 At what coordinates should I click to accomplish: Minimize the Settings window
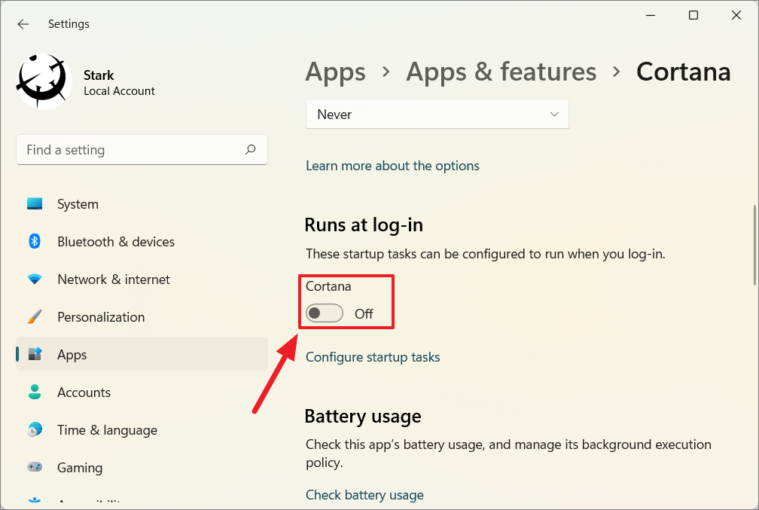[651, 15]
